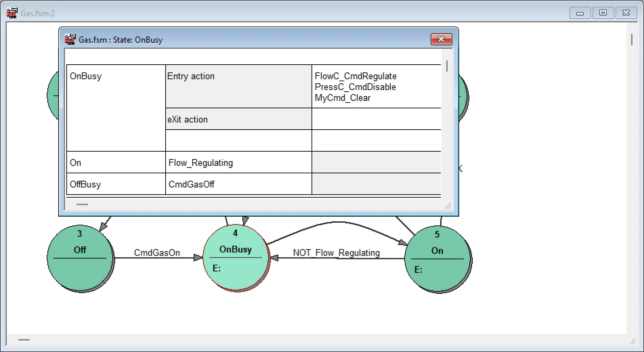Select the OnBusy state node in diagram

[x=236, y=257]
